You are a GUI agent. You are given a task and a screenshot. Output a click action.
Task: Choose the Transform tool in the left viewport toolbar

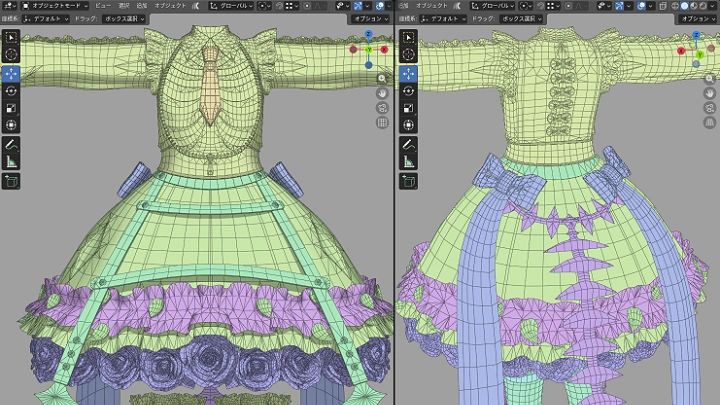11,125
